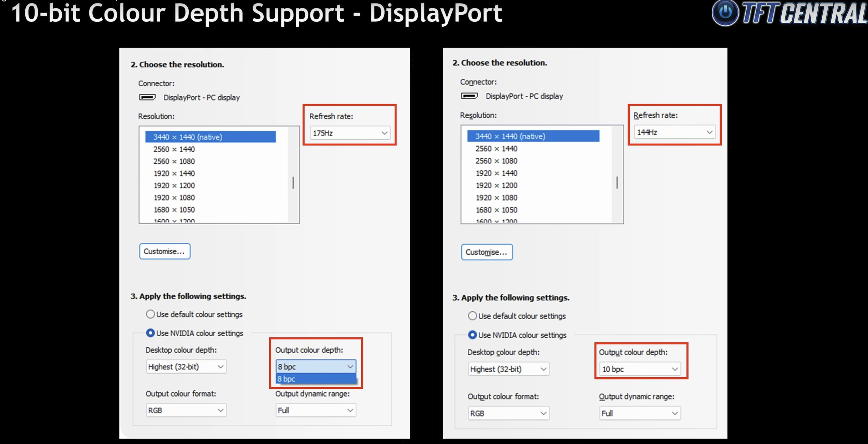The height and width of the screenshot is (444, 868).
Task: Open left Desktop colour depth dropdown
Action: pyautogui.click(x=186, y=367)
